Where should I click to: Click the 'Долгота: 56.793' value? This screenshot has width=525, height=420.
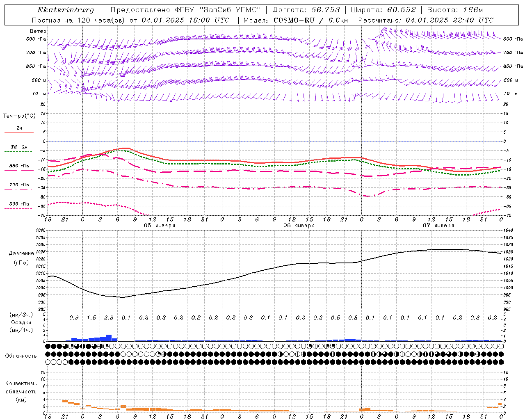pos(306,10)
